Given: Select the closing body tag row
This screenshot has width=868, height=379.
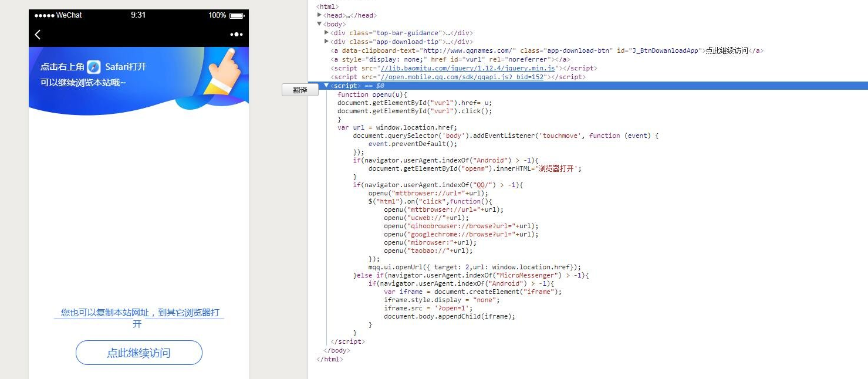Looking at the screenshot, I should click(337, 350).
